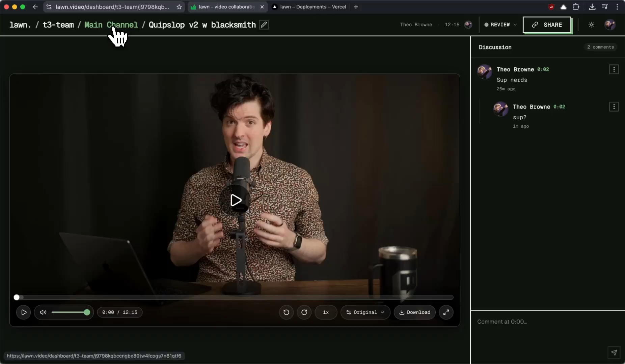
Task: Bookmark page with the star icon
Action: (x=179, y=7)
